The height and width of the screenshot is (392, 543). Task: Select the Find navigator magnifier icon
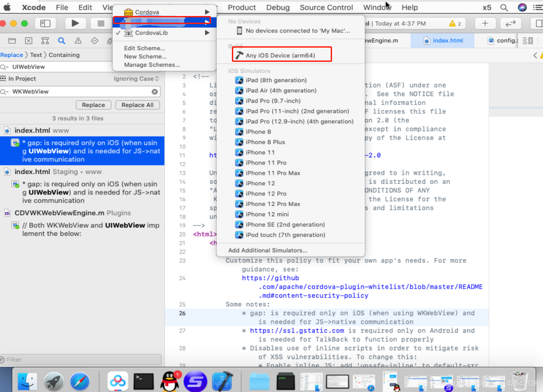(x=61, y=40)
